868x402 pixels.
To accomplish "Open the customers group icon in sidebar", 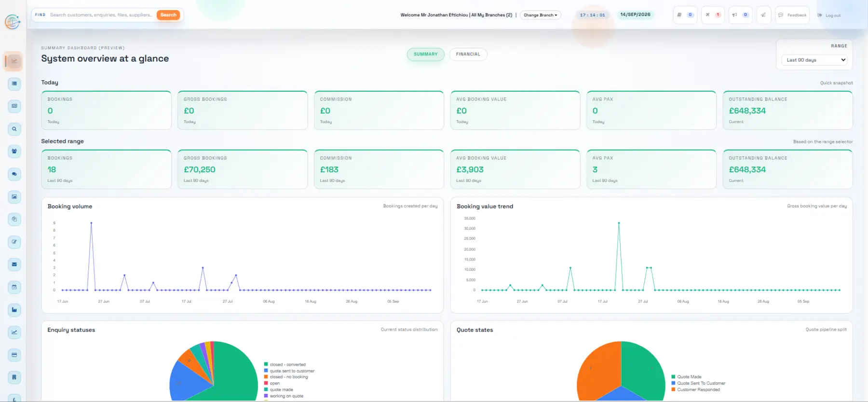I will click(x=14, y=152).
